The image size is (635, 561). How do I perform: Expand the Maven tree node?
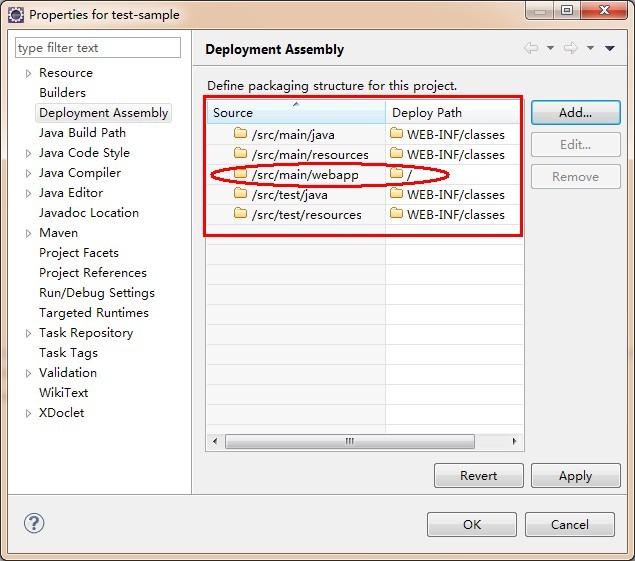point(28,233)
